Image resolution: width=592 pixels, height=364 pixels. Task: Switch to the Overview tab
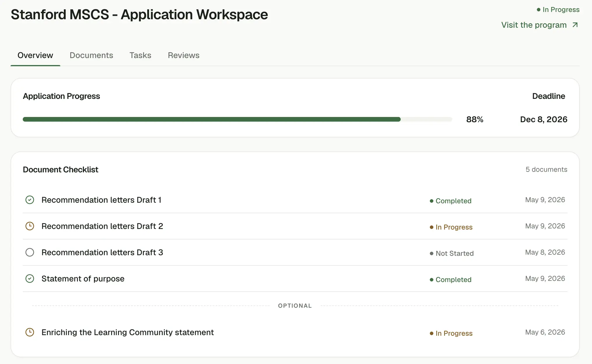[35, 55]
